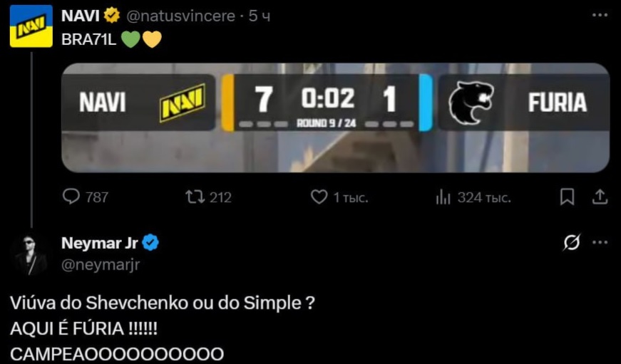Click the Grok icon on Neymar's post

pyautogui.click(x=571, y=243)
